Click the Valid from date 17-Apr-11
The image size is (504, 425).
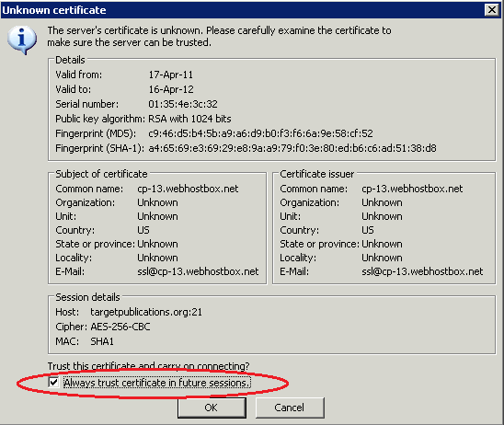click(x=171, y=75)
